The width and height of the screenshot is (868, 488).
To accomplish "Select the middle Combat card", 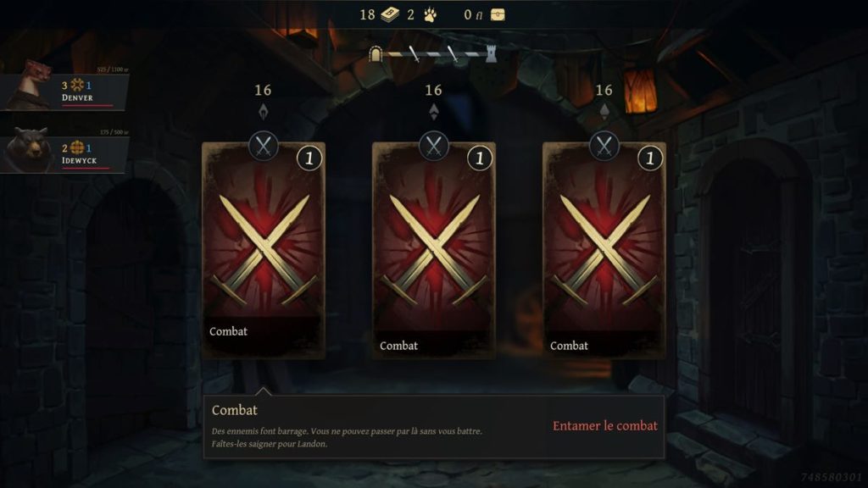I will pos(434,250).
